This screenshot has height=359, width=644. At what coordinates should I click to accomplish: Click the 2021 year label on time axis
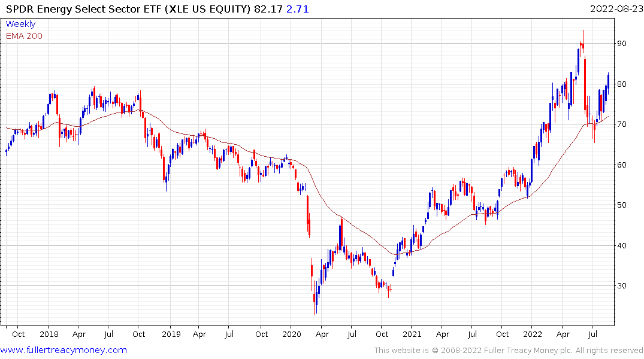412,334
